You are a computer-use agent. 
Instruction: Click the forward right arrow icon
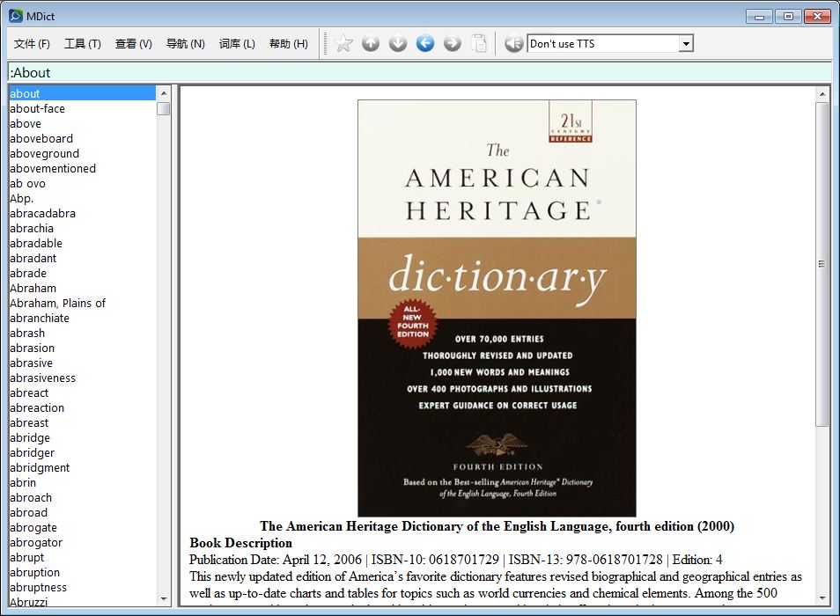pos(453,43)
